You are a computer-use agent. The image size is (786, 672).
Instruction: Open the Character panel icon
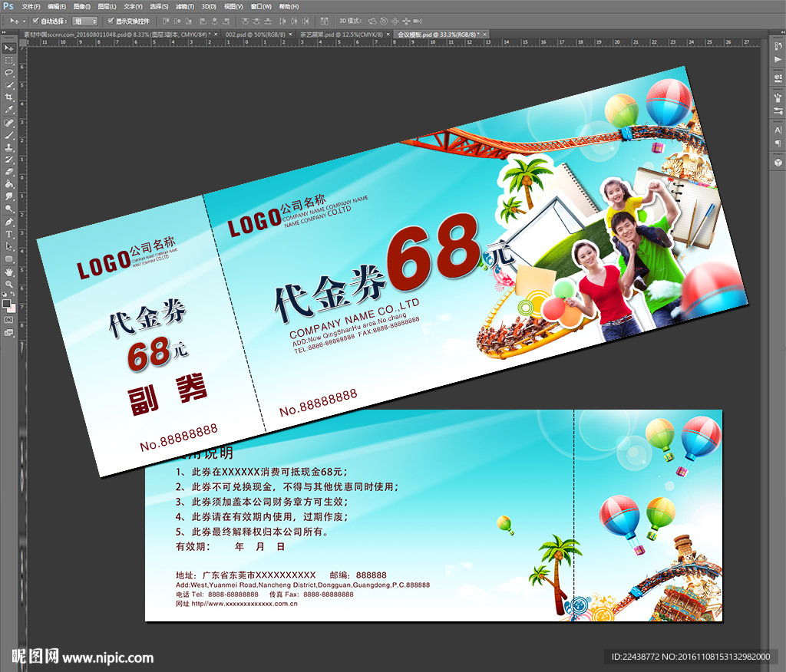click(778, 130)
